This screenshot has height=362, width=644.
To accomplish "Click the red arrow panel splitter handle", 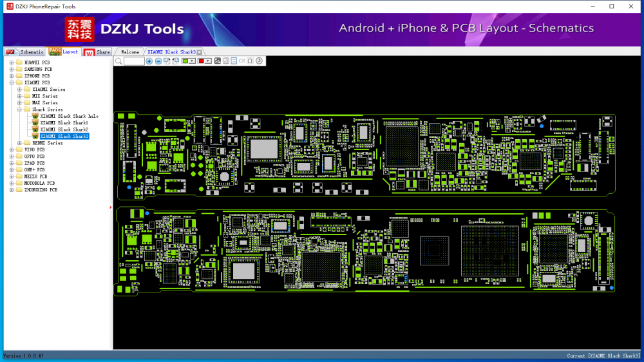I will point(111,207).
